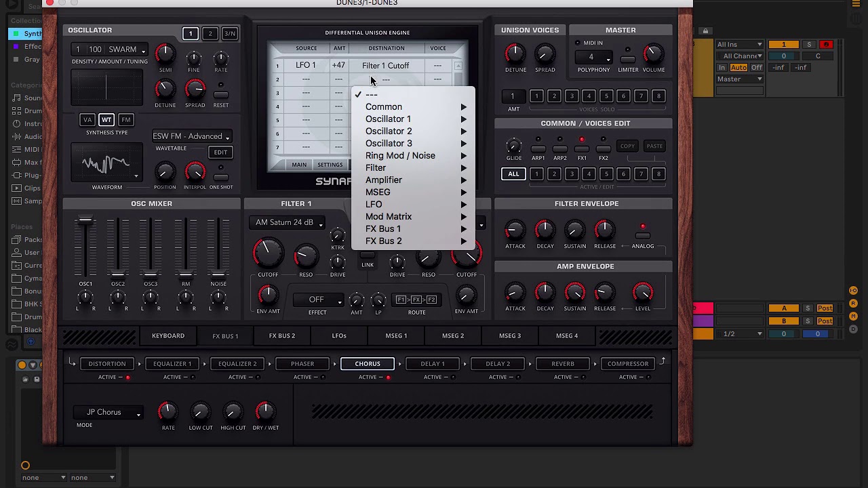Select the FM synthesis type button

[x=125, y=120]
